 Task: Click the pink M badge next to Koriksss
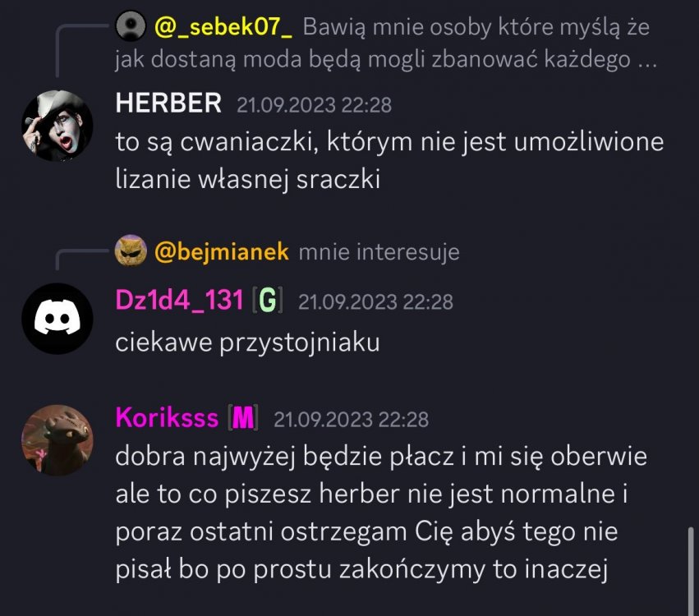243,418
